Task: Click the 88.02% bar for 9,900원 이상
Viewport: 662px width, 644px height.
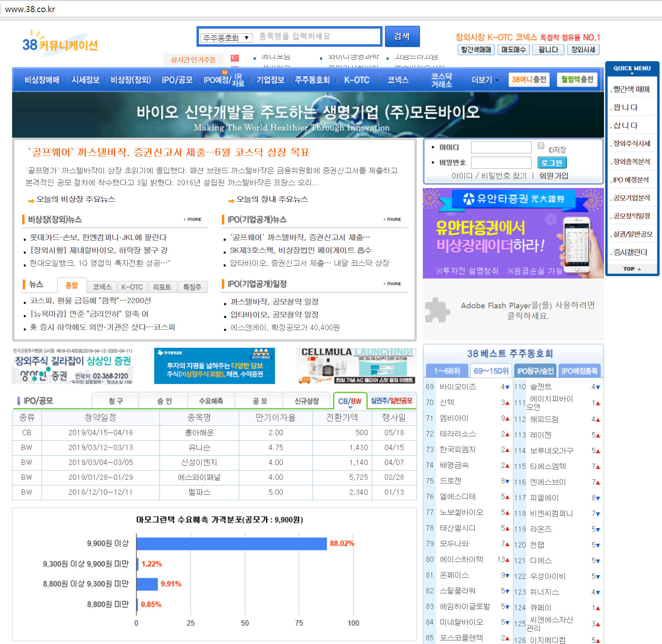Action: pyautogui.click(x=232, y=543)
